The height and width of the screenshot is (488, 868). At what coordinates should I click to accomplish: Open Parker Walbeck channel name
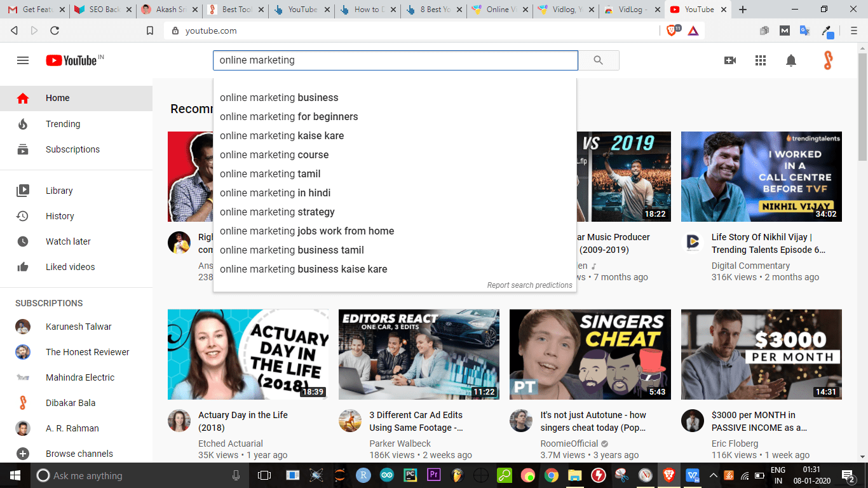pyautogui.click(x=400, y=444)
